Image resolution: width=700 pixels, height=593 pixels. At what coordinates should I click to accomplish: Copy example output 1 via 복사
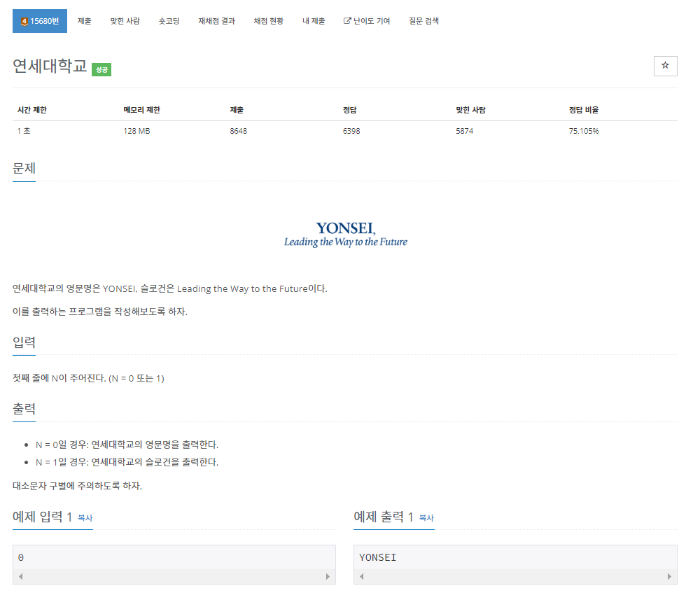pos(426,518)
